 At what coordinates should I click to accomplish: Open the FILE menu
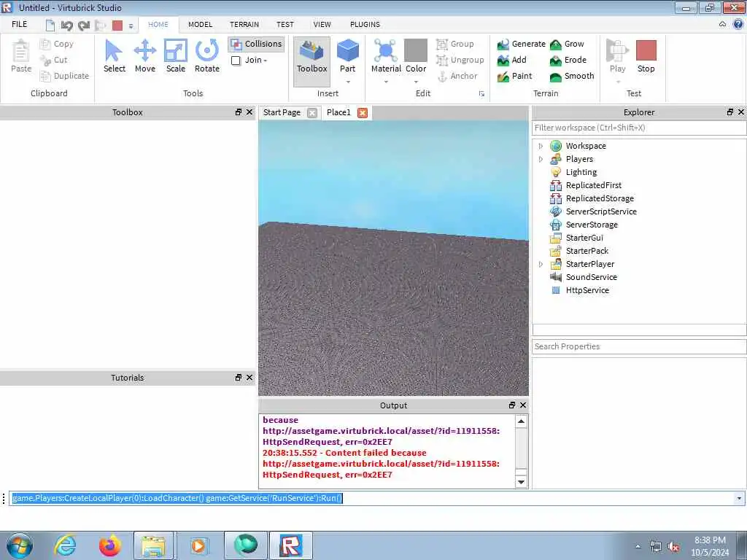point(20,24)
